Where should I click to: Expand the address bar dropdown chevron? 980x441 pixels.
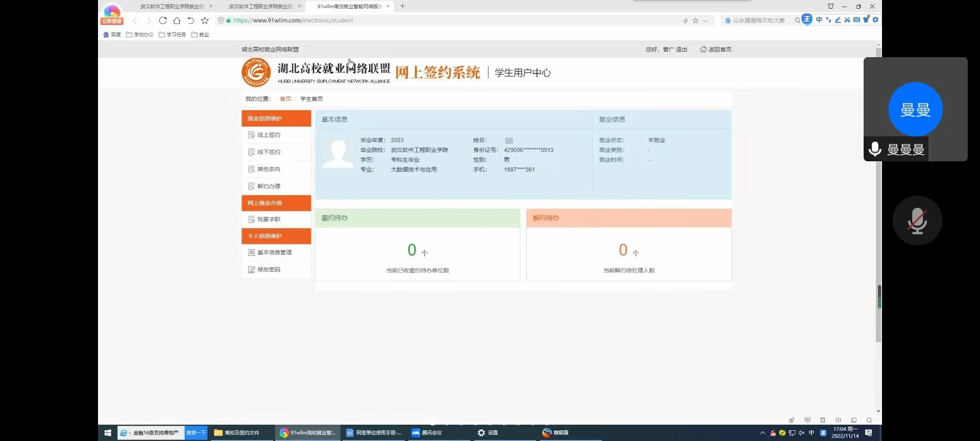pos(705,21)
